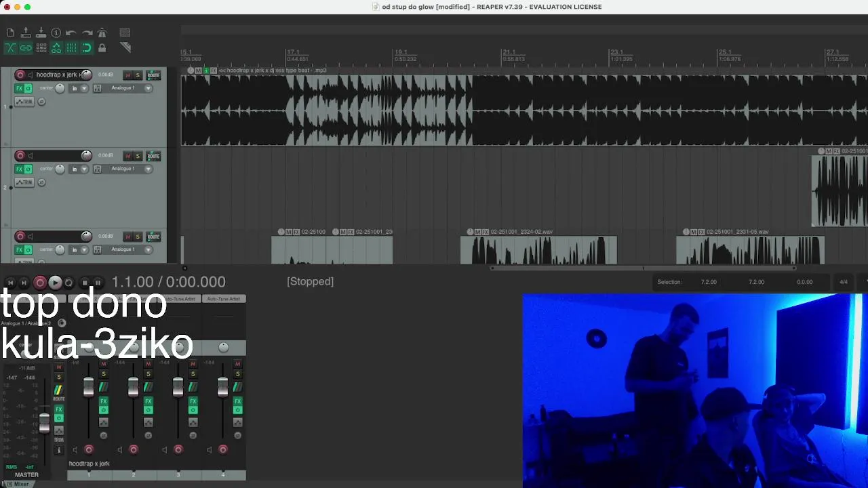Screen dimensions: 868x488
Task: Select hoodtrap x jerk mp3 media item
Action: (524, 110)
